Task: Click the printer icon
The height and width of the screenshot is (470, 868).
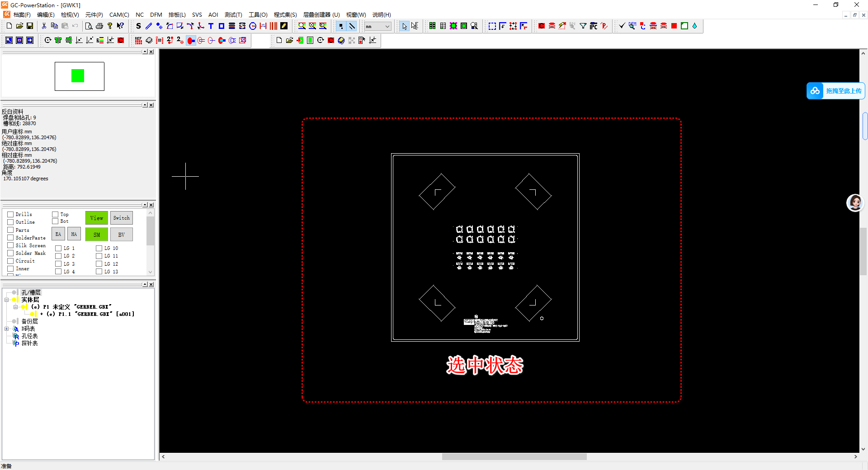Action: (x=99, y=26)
